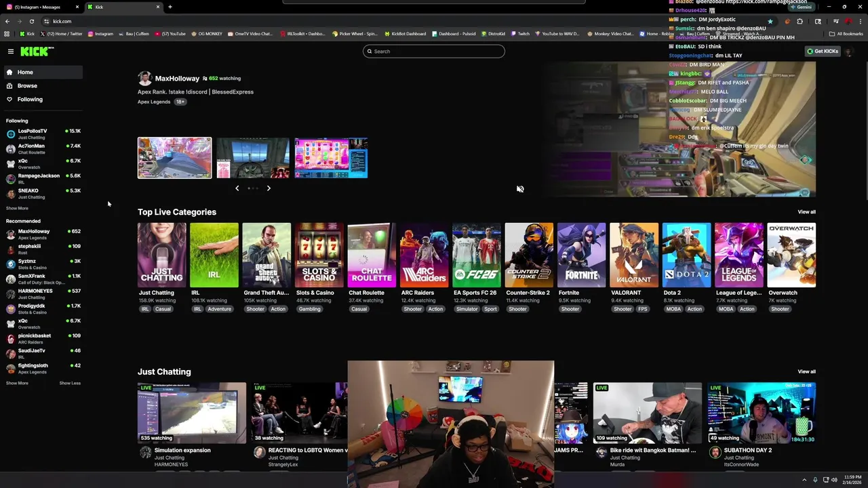Click Adventure tag under IRL
This screenshot has width=868, height=488.
click(x=219, y=309)
